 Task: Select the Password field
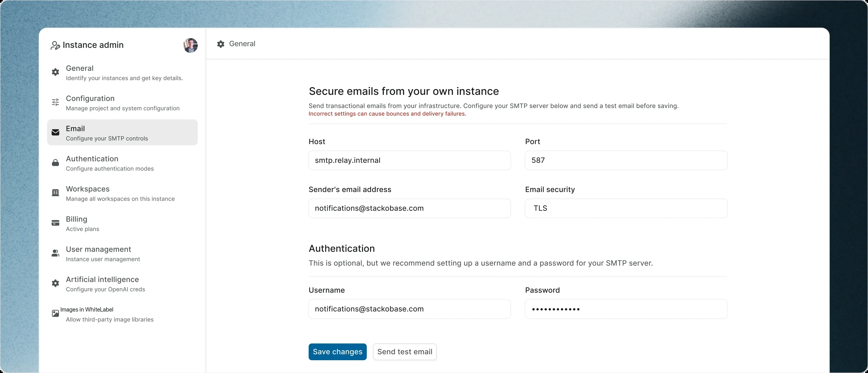(626, 309)
